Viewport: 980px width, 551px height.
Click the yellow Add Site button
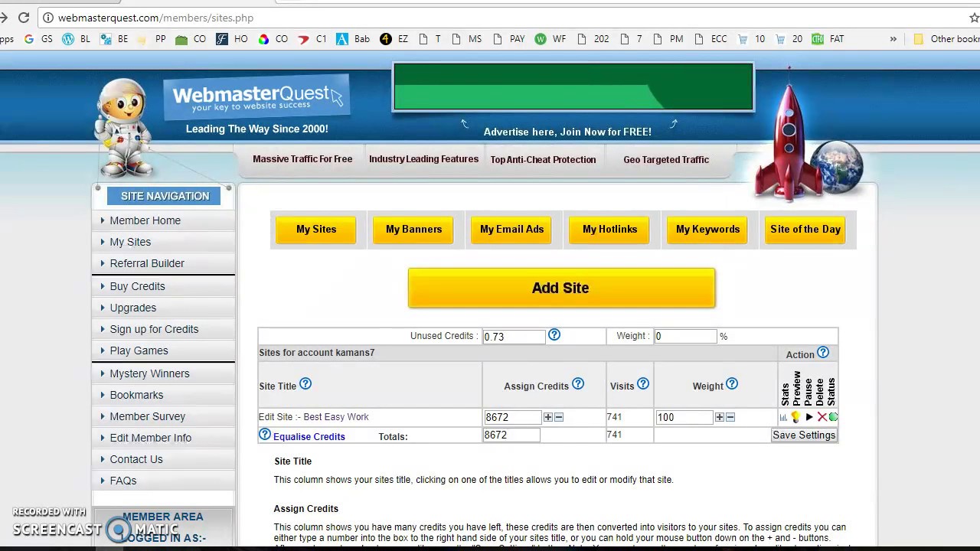561,288
